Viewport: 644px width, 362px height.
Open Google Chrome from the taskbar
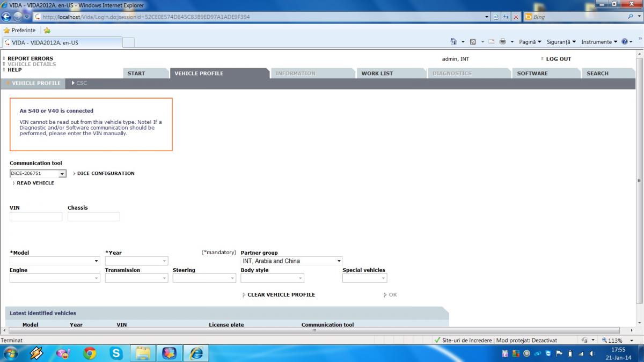pyautogui.click(x=90, y=353)
